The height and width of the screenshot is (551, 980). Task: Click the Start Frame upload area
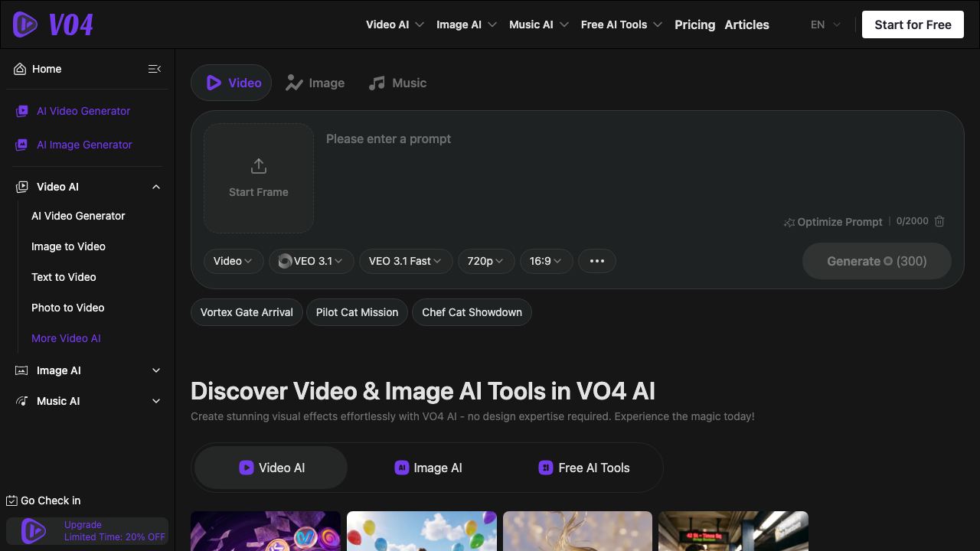259,178
